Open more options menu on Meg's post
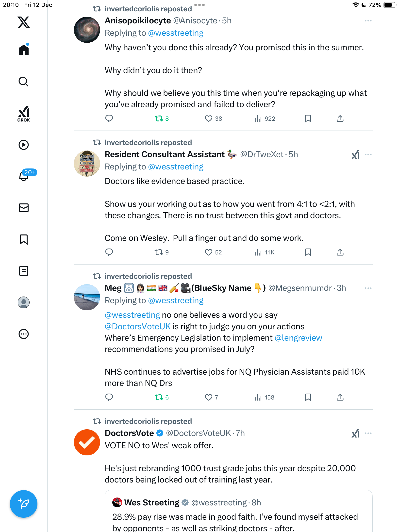The height and width of the screenshot is (532, 399). pos(368,288)
